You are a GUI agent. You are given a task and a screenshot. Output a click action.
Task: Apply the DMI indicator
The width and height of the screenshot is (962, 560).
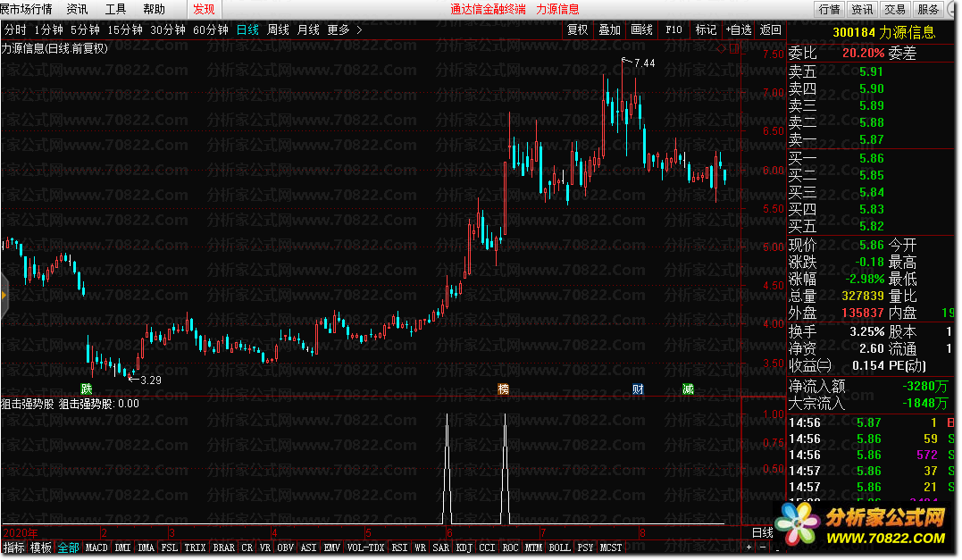(x=122, y=547)
